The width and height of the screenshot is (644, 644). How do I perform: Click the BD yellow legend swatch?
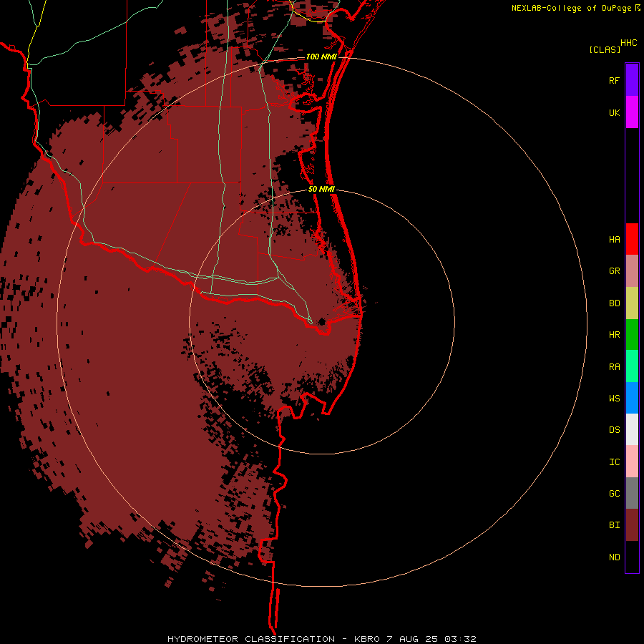pos(632,303)
